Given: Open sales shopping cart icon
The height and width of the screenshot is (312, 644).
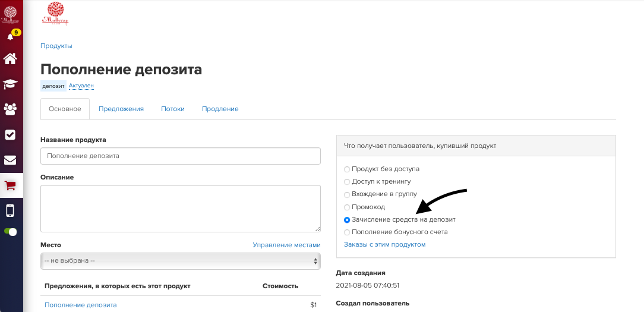Looking at the screenshot, I should coord(10,185).
